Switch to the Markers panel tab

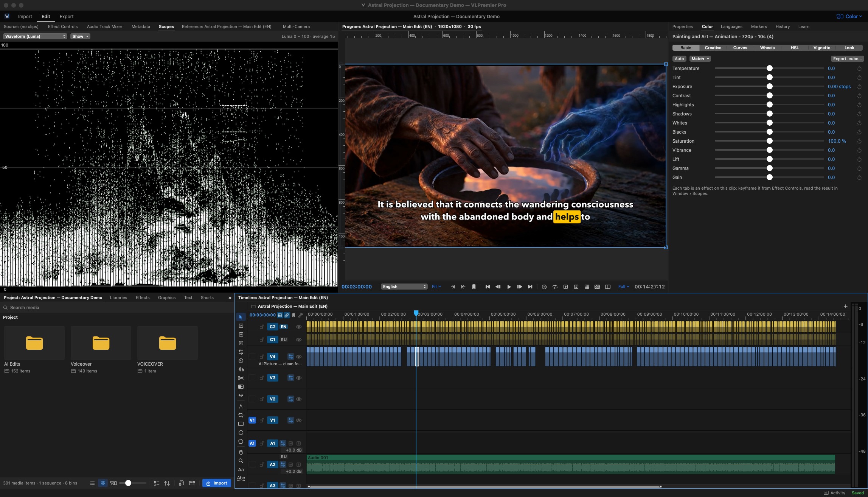(x=759, y=26)
